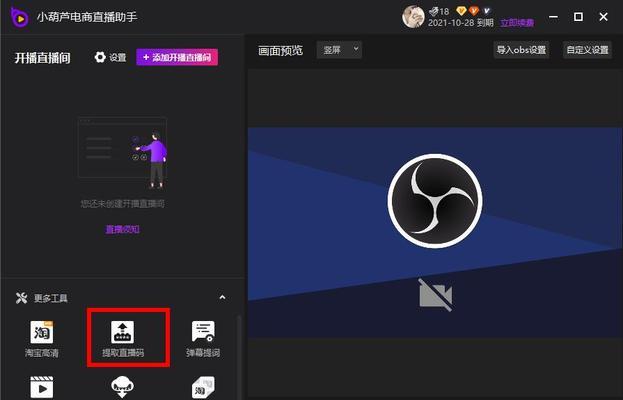Open the Taobao cube tool in bottom row

tap(203, 387)
